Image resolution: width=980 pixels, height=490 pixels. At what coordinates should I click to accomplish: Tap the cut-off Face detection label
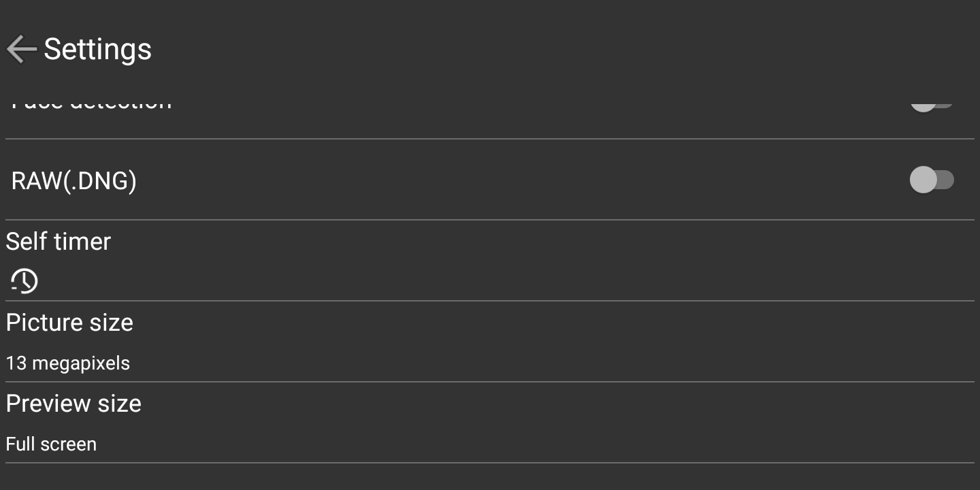pyautogui.click(x=92, y=103)
